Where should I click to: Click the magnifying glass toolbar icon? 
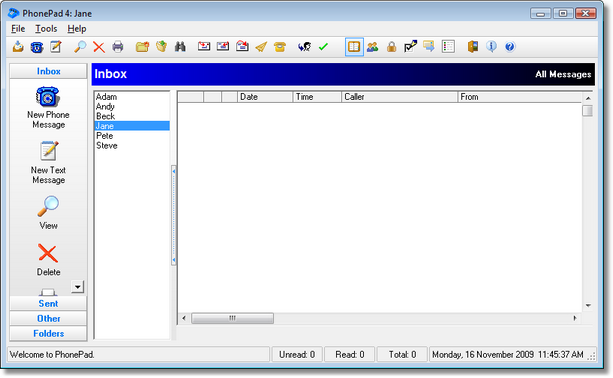80,47
